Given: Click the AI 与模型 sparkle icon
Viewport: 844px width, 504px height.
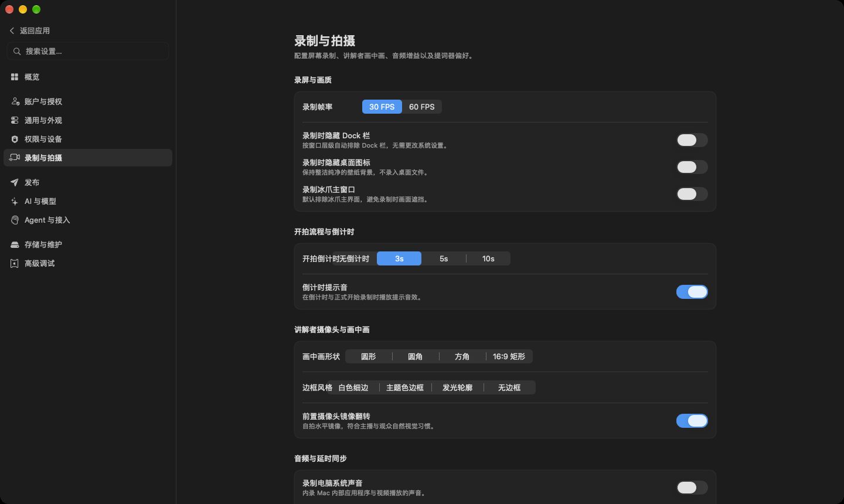Looking at the screenshot, I should [x=15, y=201].
